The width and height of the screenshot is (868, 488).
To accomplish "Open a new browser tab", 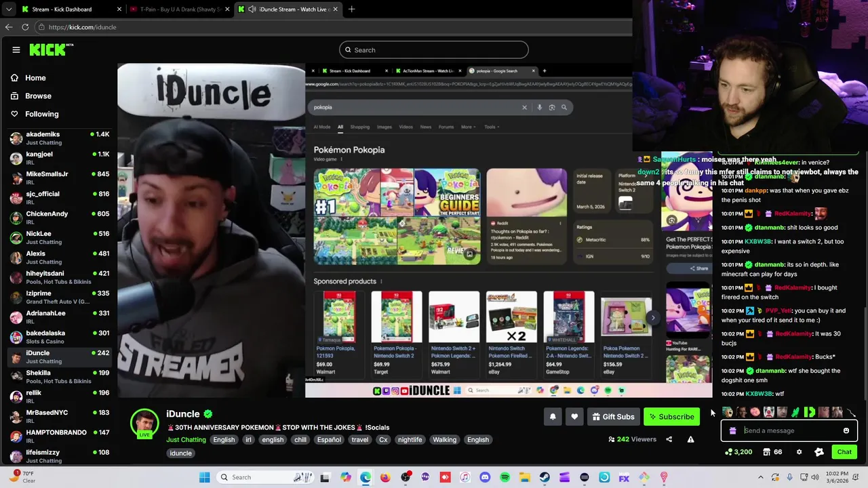I will (351, 9).
